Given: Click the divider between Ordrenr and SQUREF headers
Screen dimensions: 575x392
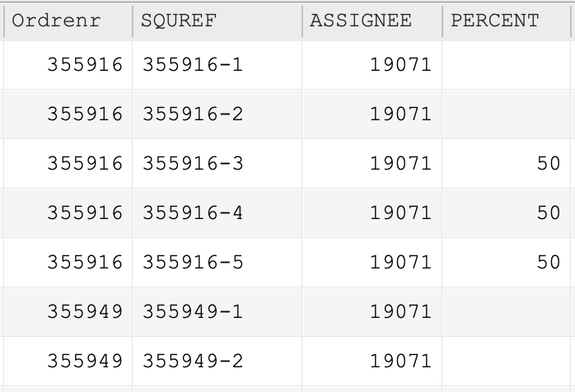Looking at the screenshot, I should coord(133,21).
